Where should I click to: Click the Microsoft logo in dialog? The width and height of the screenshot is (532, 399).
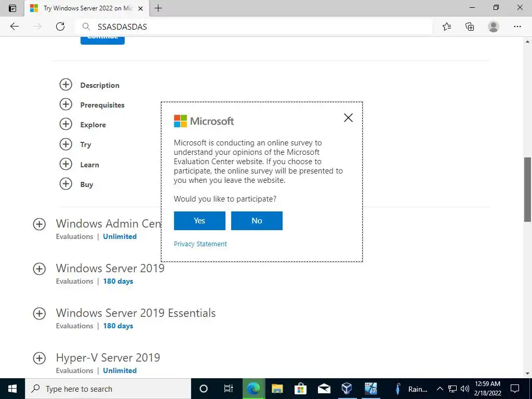tap(204, 121)
